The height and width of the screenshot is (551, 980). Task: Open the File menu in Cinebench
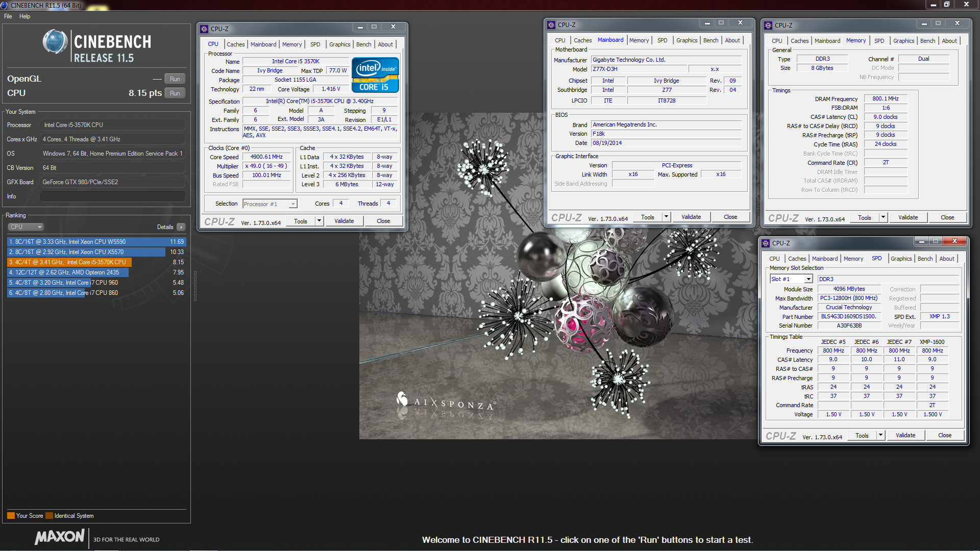coord(8,16)
